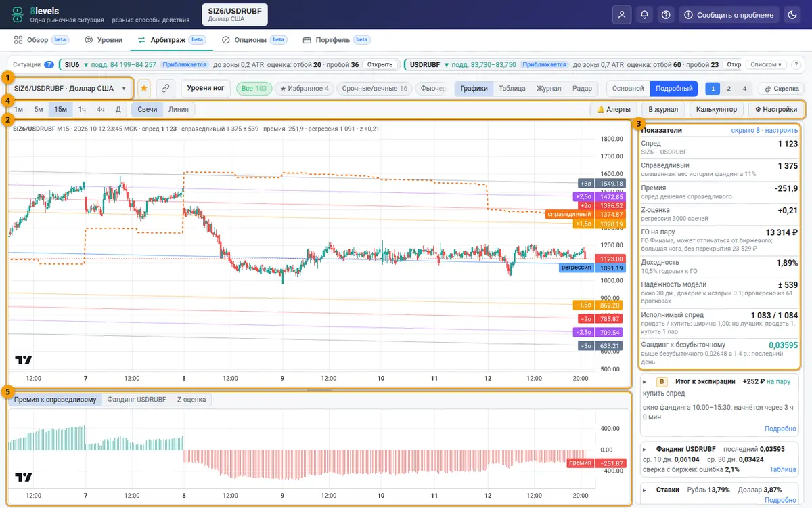Go to the Уровни tab
This screenshot has width=812, height=508.
coord(104,40)
